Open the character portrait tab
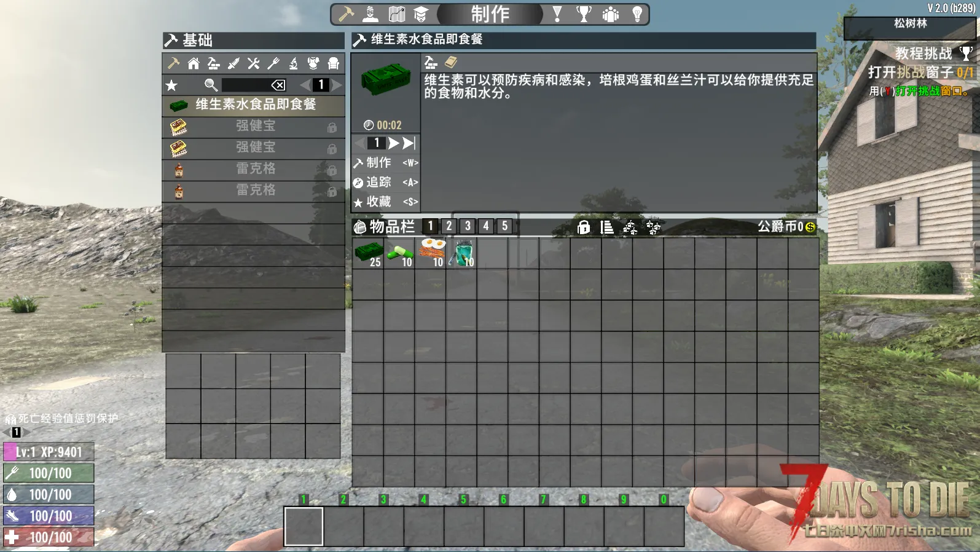The image size is (980, 552). (x=370, y=14)
